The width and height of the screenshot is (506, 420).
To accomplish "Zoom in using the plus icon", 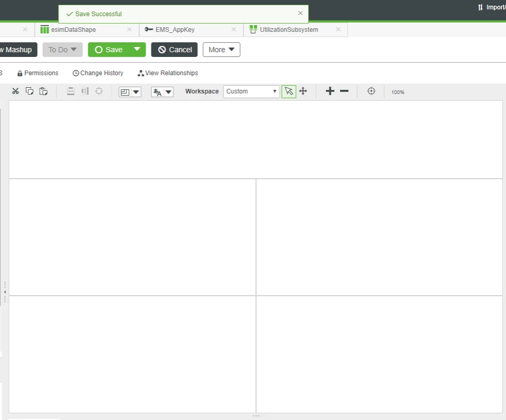I will coord(330,91).
